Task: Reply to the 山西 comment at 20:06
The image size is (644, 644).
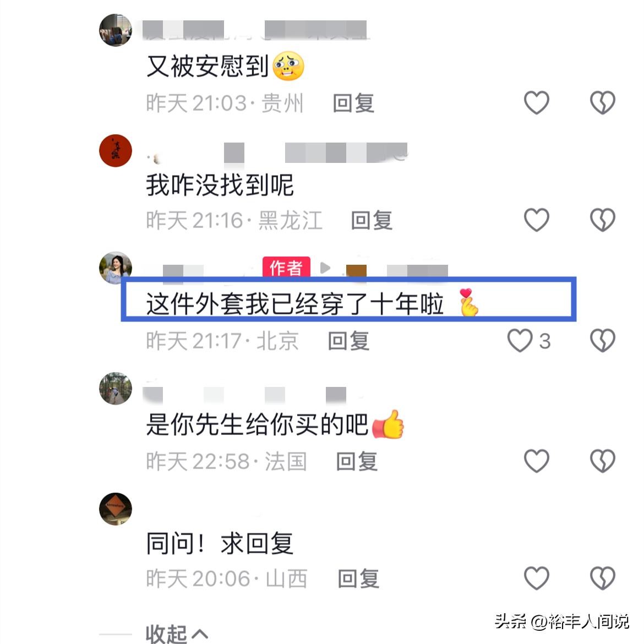Action: click(358, 578)
